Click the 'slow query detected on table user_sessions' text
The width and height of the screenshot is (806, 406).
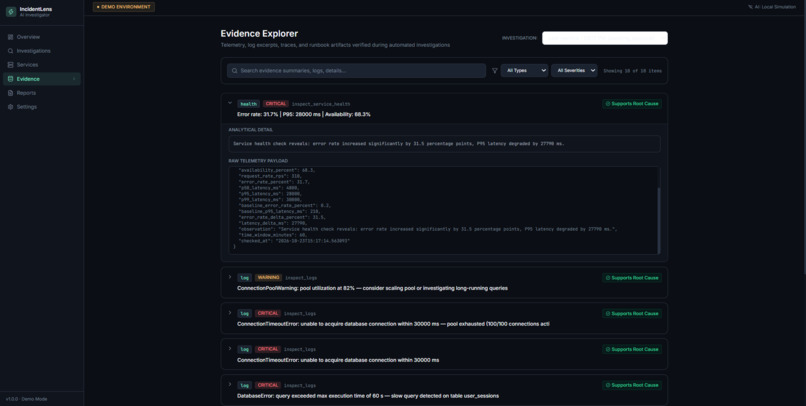[443, 396]
